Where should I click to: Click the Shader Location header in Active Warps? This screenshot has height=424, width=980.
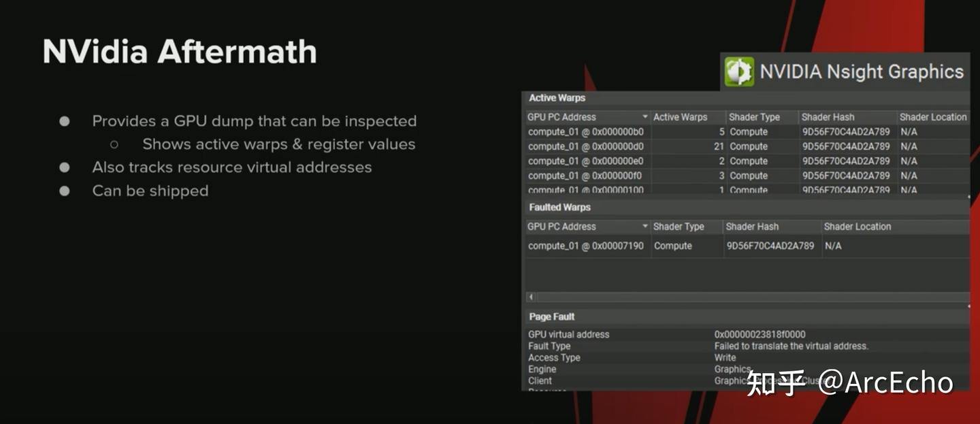coord(933,117)
